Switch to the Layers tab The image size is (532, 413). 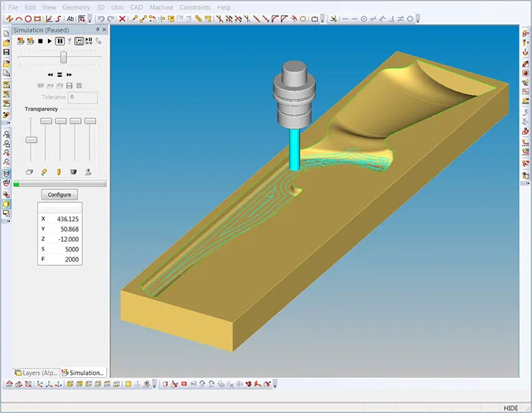(x=37, y=373)
